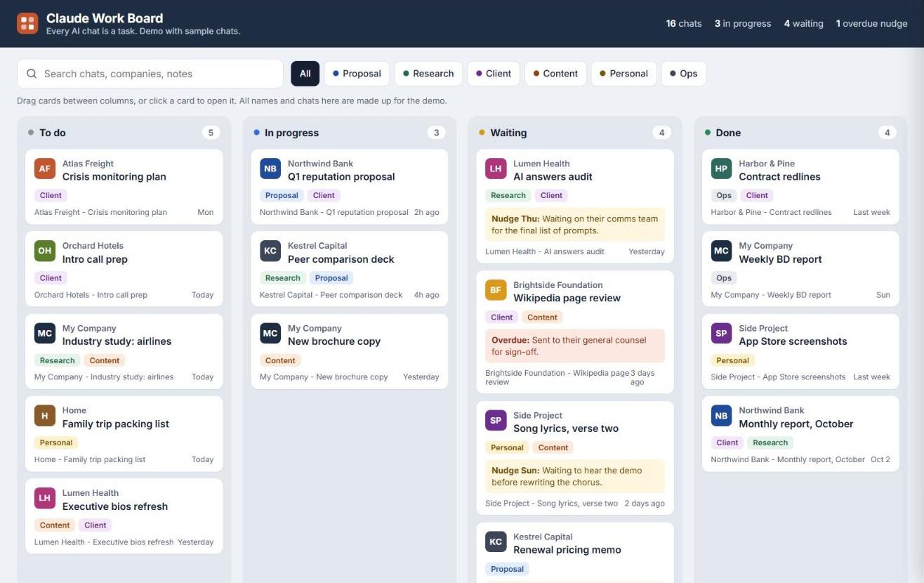Click the Overdue note on Wikipedia page review

(575, 346)
